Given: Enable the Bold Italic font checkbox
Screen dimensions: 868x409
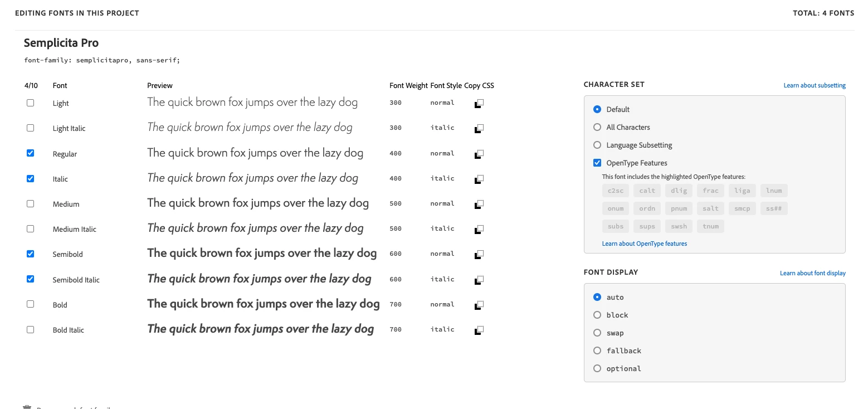Looking at the screenshot, I should [31, 329].
